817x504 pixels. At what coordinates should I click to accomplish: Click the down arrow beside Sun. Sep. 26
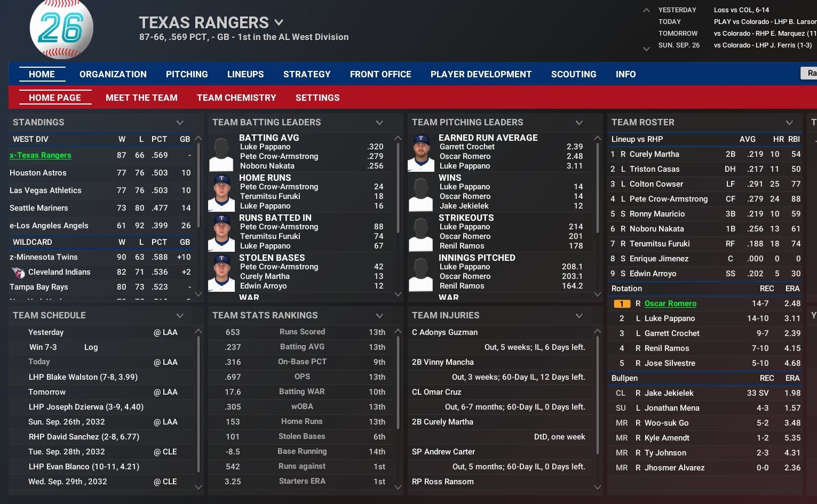(x=646, y=49)
